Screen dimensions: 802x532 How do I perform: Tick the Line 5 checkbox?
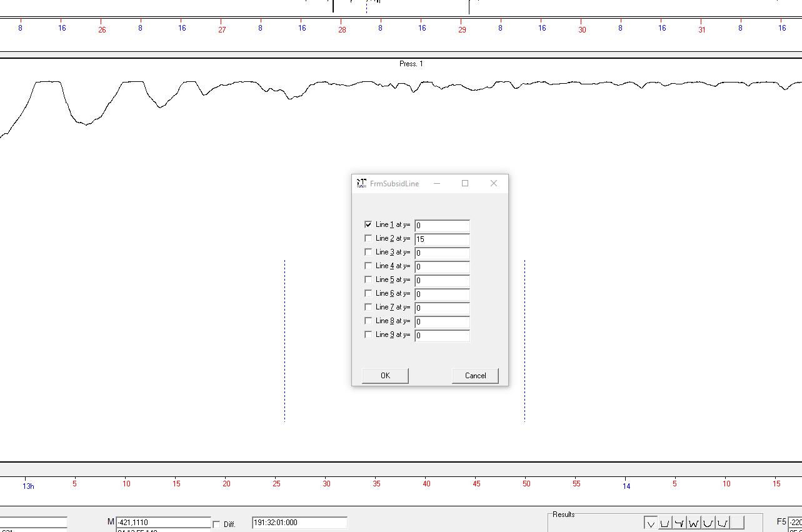point(368,279)
